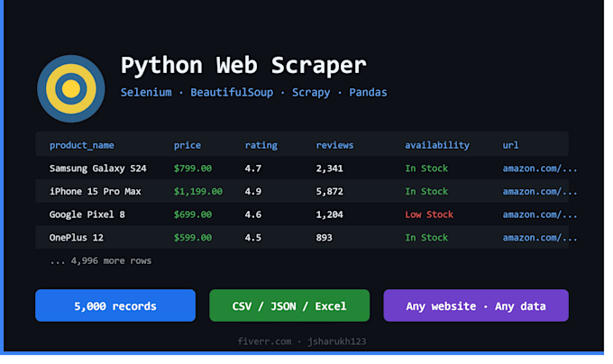Click the '... 4,996 more rows' text
This screenshot has width=613, height=364.
point(100,260)
